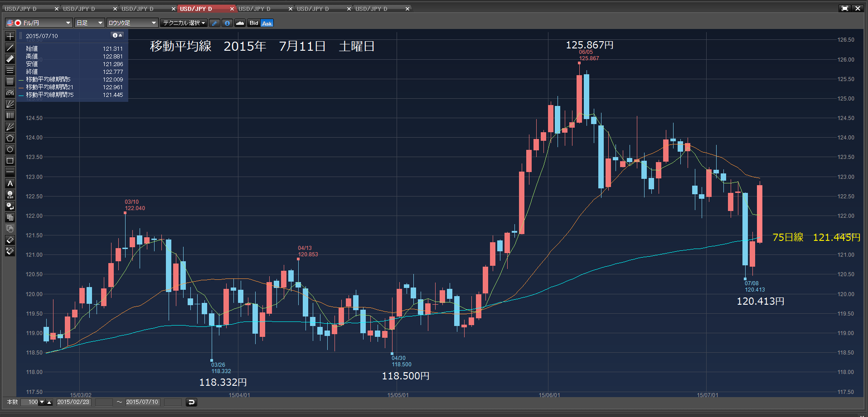Click the 2015/02/23 start date field

(x=73, y=402)
